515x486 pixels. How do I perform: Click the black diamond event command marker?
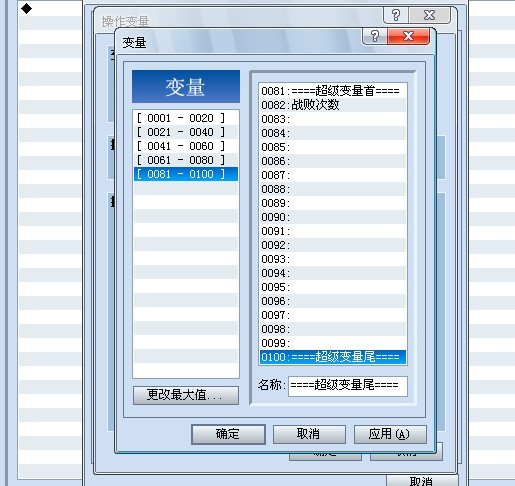26,8
